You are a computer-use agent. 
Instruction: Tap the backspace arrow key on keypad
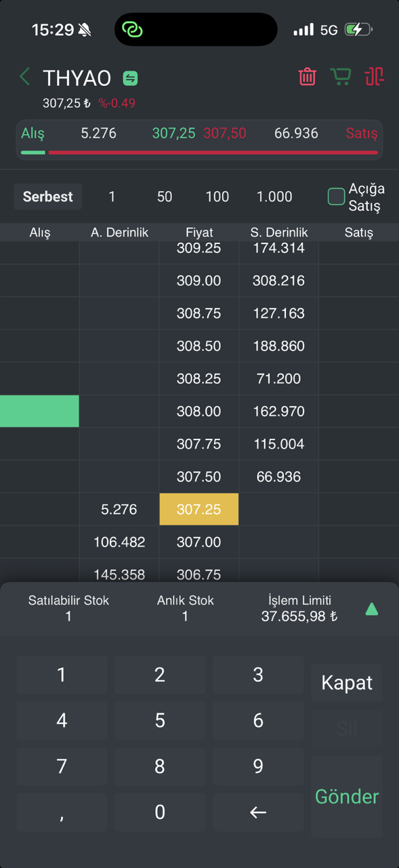258,812
